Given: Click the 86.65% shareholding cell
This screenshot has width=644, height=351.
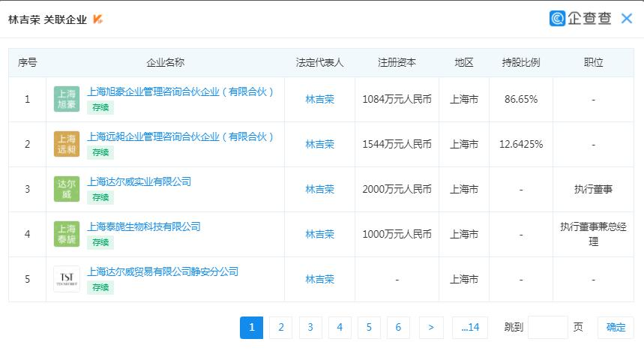Looking at the screenshot, I should click(521, 99).
